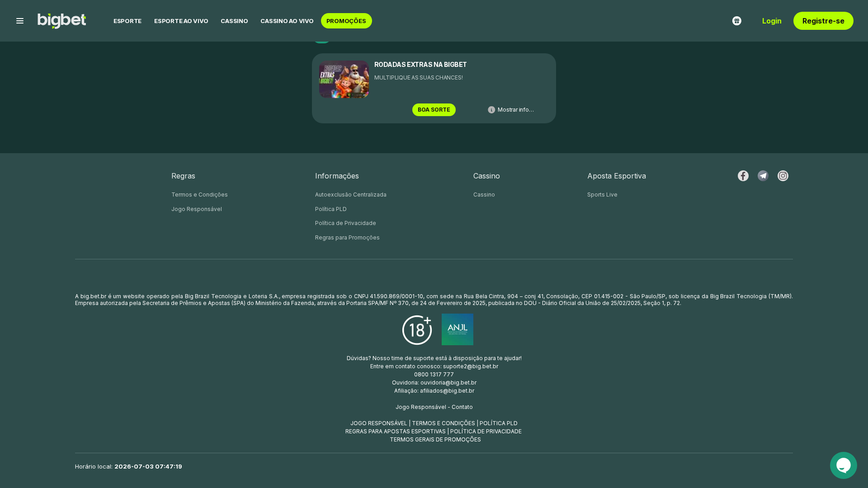Open the Cassino Ao Vivo section
868x488 pixels.
click(287, 21)
